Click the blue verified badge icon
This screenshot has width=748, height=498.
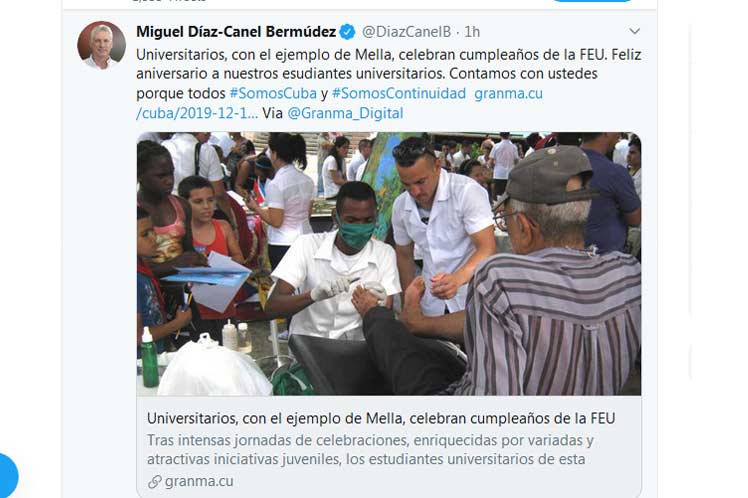click(347, 32)
